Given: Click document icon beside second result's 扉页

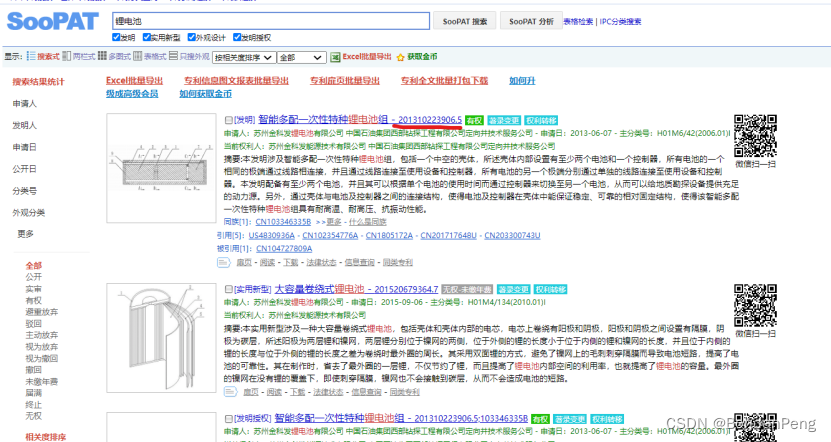Looking at the screenshot, I should pos(231,392).
